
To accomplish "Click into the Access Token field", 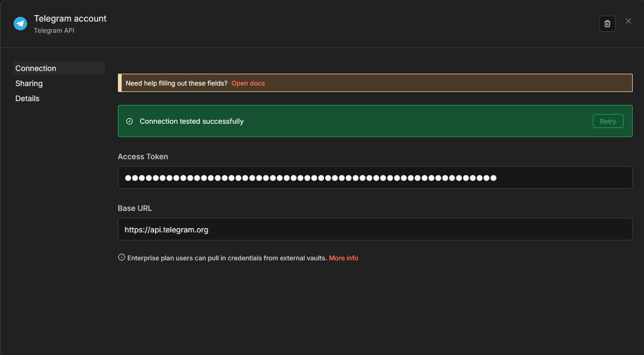I will click(375, 177).
